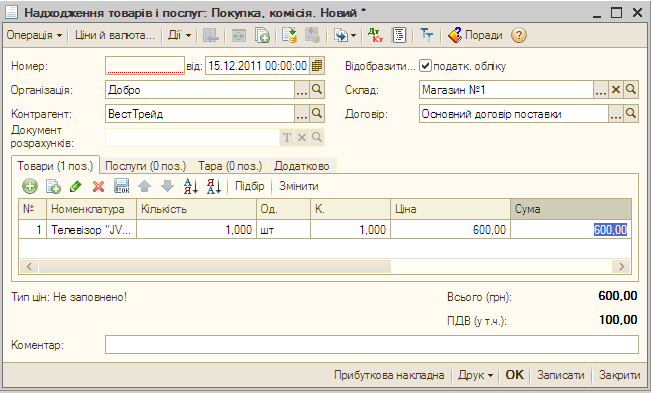Switch to Тара (0 поз.) tab
This screenshot has width=651, height=393.
coord(230,166)
